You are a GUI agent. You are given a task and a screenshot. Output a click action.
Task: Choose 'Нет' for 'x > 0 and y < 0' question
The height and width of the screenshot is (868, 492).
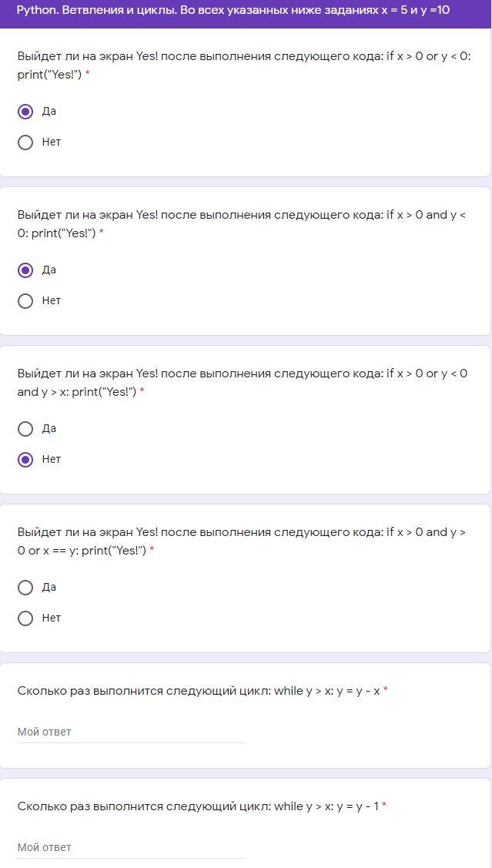point(25,301)
